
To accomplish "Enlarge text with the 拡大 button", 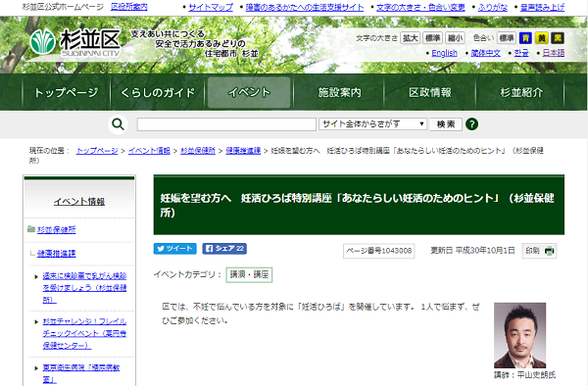I will [410, 38].
